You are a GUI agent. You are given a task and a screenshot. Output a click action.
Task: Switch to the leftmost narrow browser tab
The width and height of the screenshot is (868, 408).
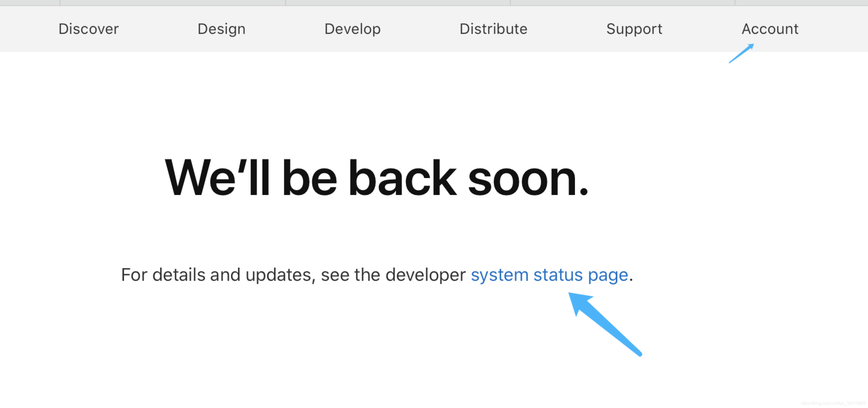pyautogui.click(x=30, y=2)
